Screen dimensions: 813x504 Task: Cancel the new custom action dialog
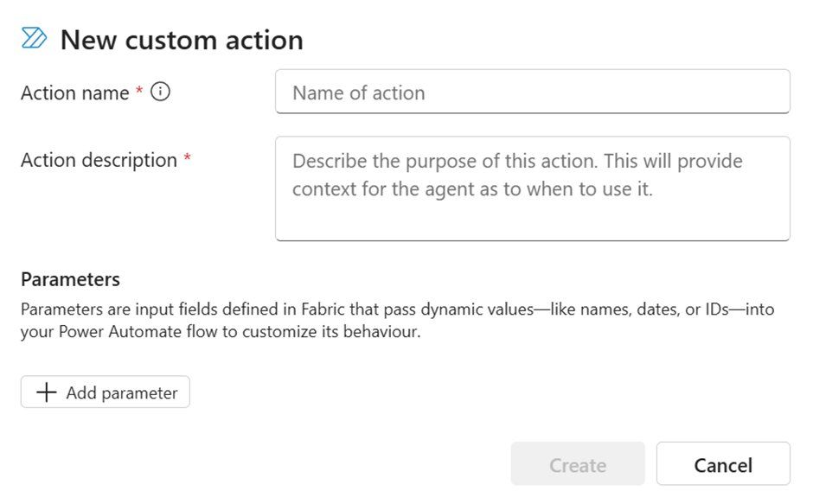pyautogui.click(x=722, y=464)
